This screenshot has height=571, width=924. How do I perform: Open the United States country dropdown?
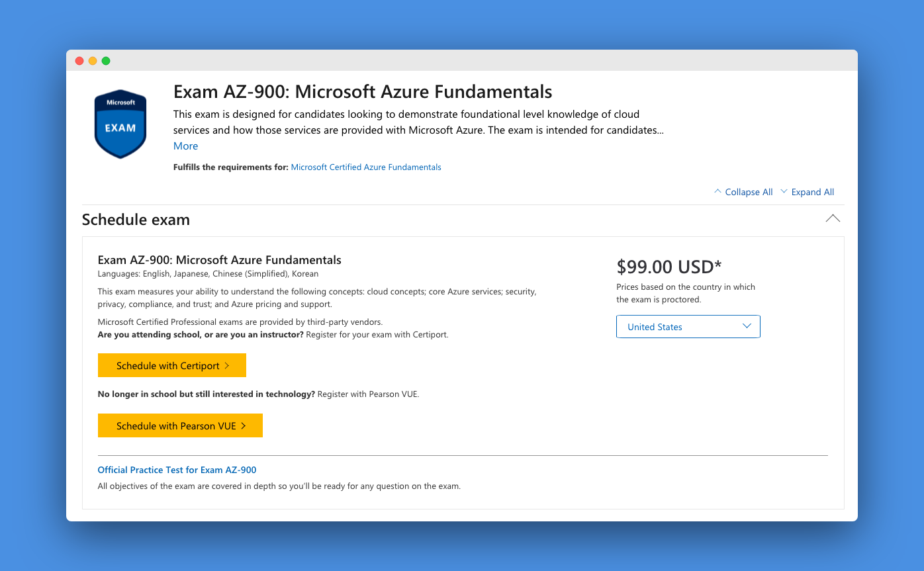[x=688, y=327]
